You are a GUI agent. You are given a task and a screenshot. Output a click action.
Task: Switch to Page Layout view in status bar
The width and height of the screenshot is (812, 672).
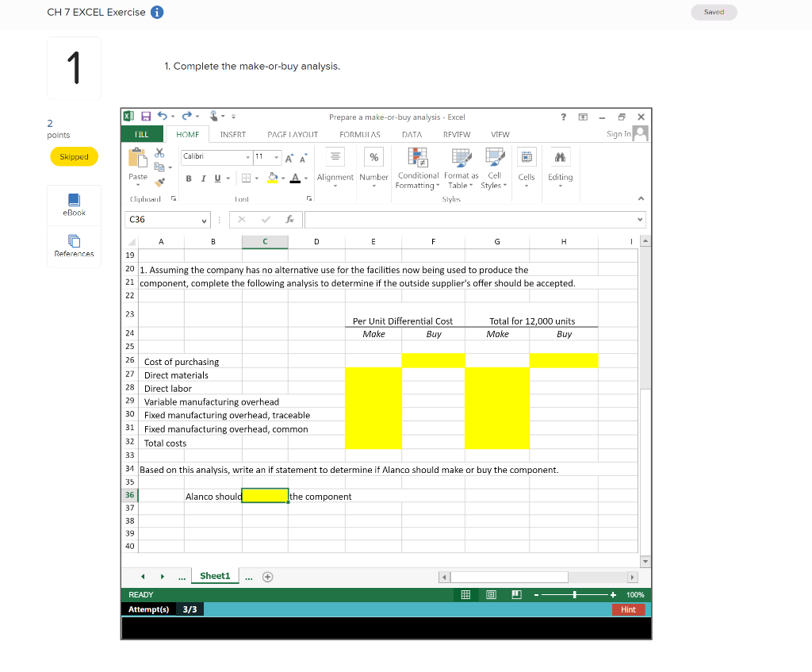tap(491, 595)
